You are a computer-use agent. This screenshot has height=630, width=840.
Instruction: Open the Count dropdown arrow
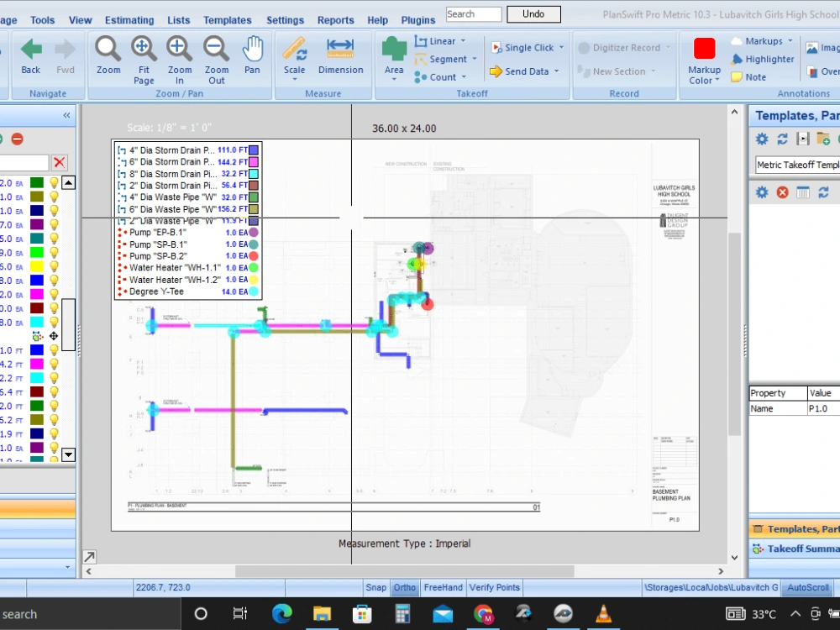[x=464, y=77]
